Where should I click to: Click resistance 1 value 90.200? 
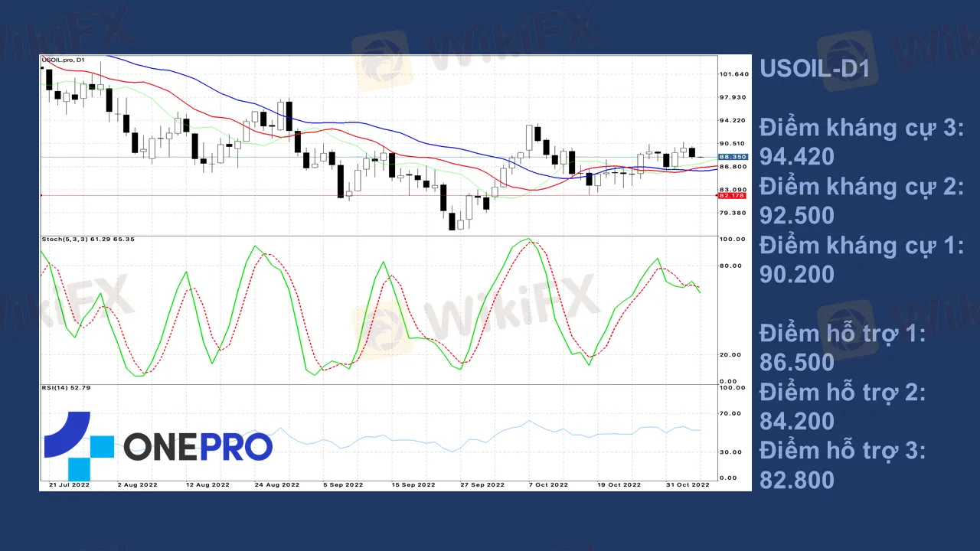pos(796,274)
